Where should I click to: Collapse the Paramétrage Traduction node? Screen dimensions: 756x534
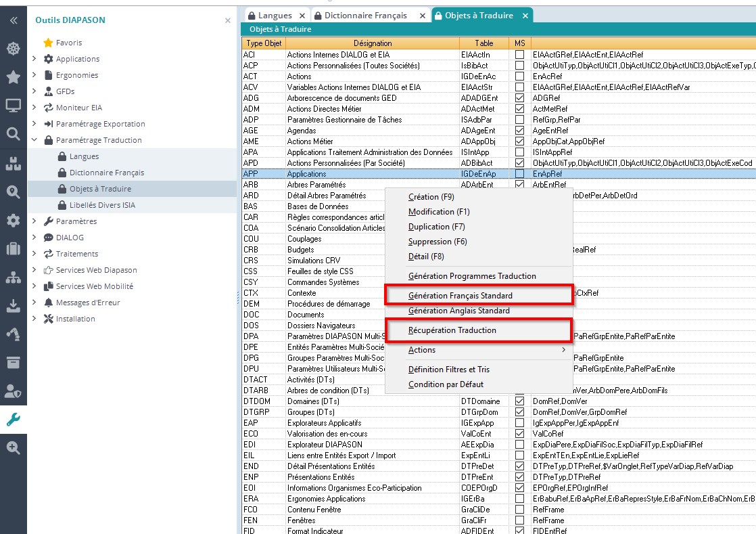tap(34, 140)
